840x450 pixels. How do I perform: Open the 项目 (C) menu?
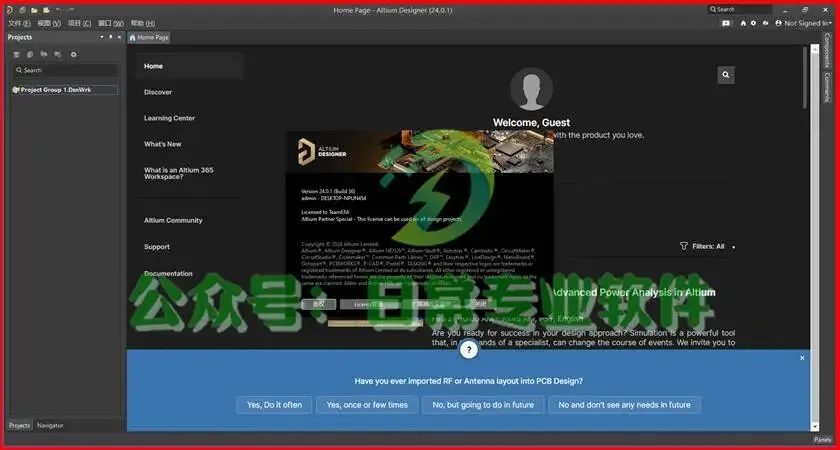coord(79,24)
